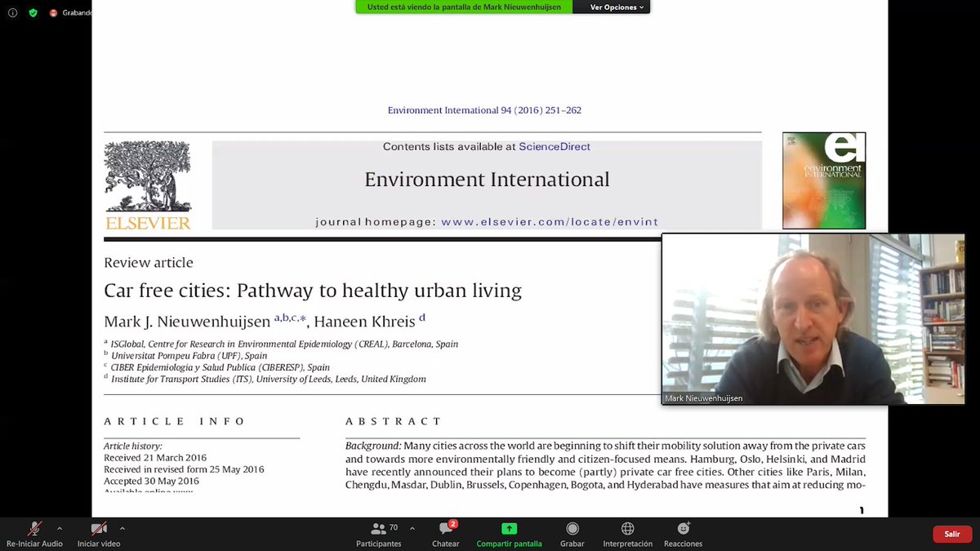
Task: Click the meeting info icon at top left
Action: (11, 13)
